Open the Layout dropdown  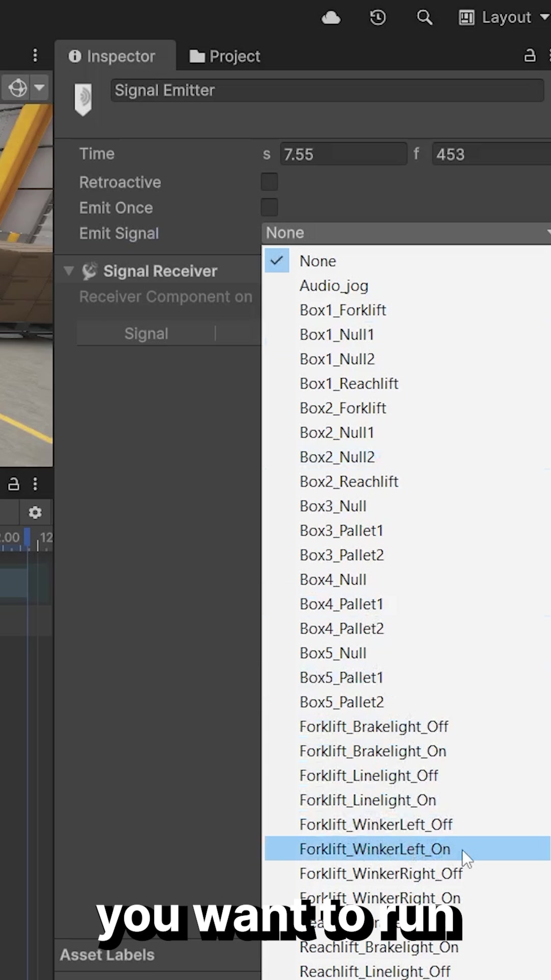click(x=504, y=18)
